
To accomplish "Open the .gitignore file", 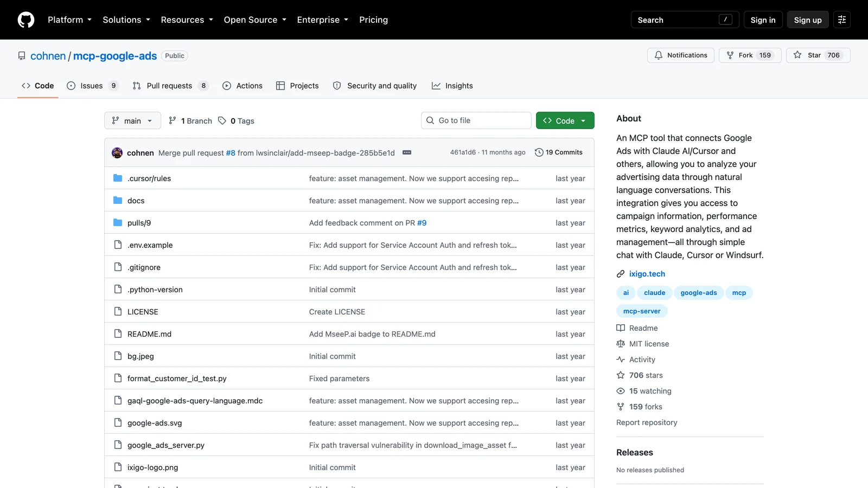I will click(144, 267).
